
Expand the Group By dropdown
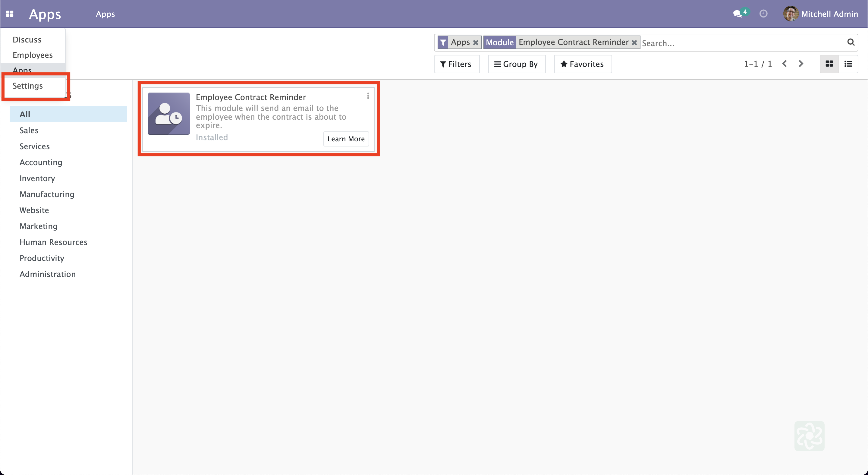click(516, 64)
